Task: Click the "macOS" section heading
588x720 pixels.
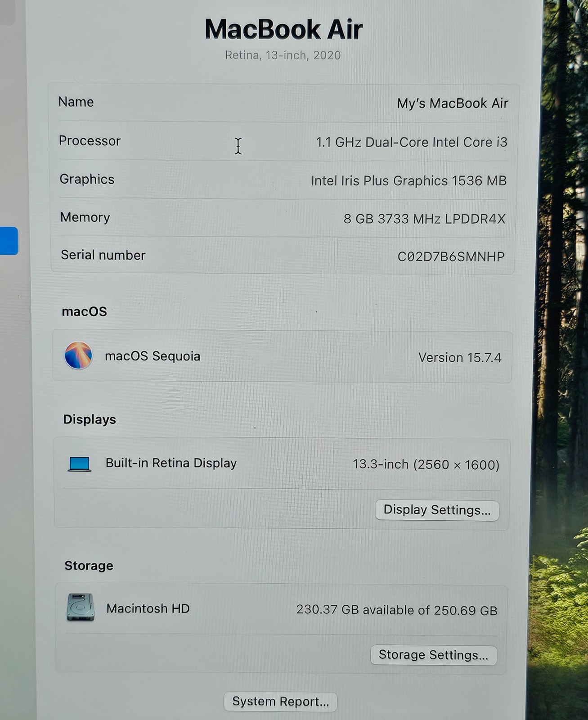Action: [85, 311]
